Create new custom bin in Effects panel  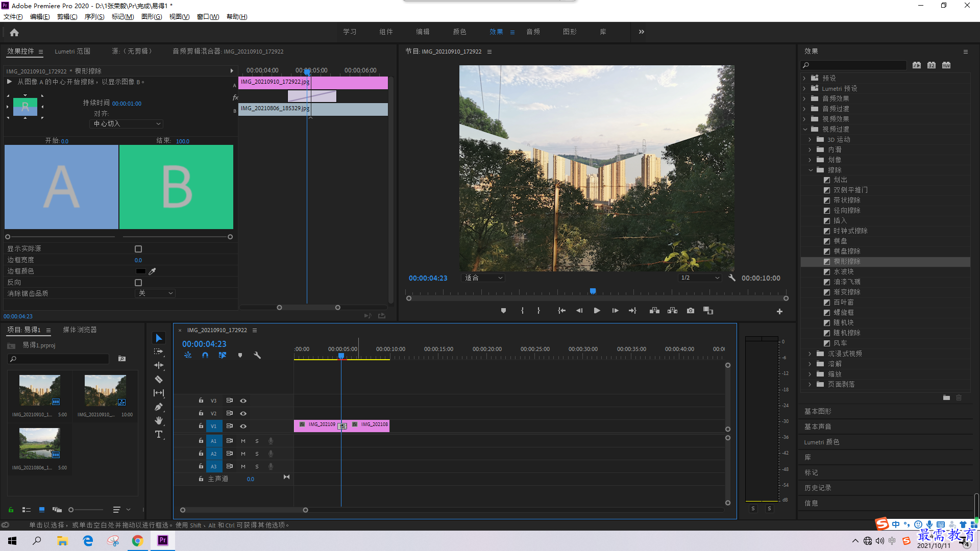946,398
